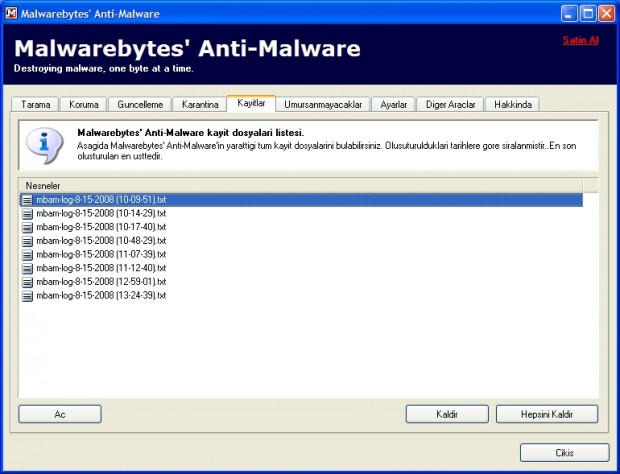The image size is (620, 474).
Task: Open the Karantina tab
Action: (200, 104)
